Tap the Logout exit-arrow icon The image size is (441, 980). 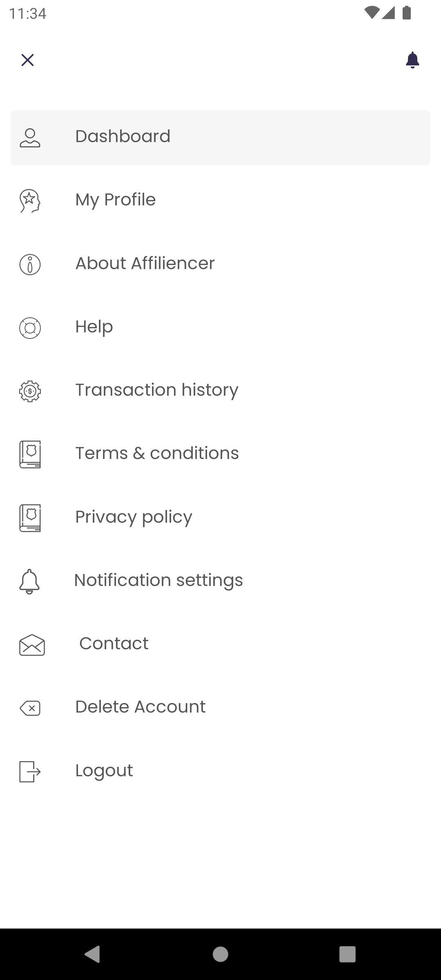click(x=30, y=771)
